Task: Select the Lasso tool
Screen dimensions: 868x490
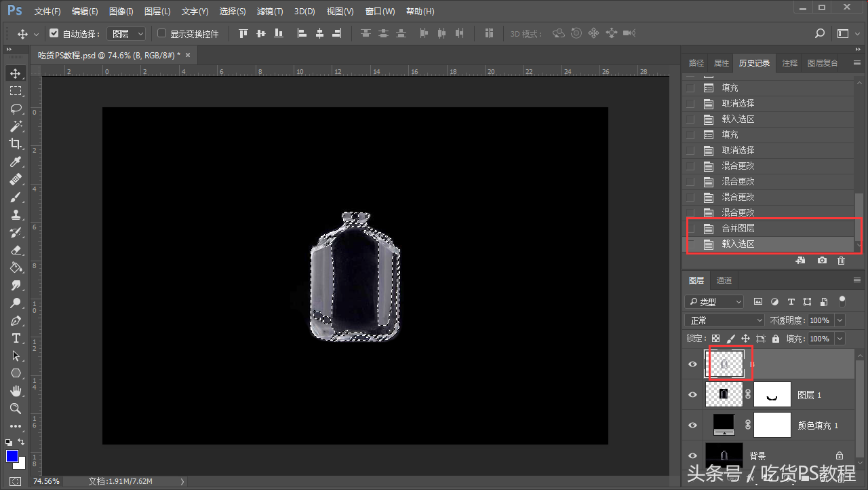Action: (16, 109)
